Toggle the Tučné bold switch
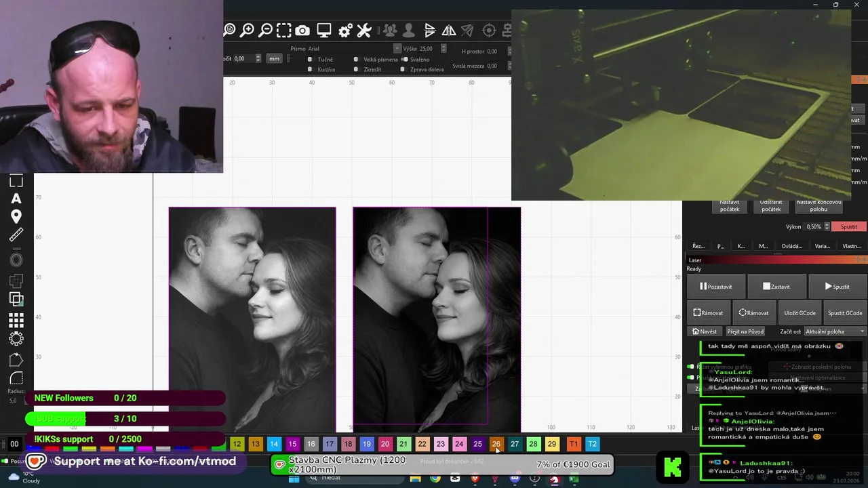Image resolution: width=868 pixels, height=488 pixels. point(310,60)
